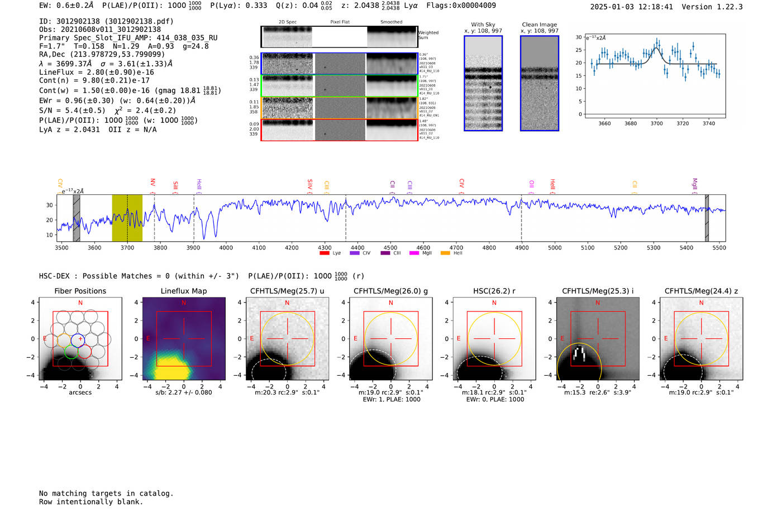Select the blue-framed 2D Spec fiber cutout

[x=287, y=64]
